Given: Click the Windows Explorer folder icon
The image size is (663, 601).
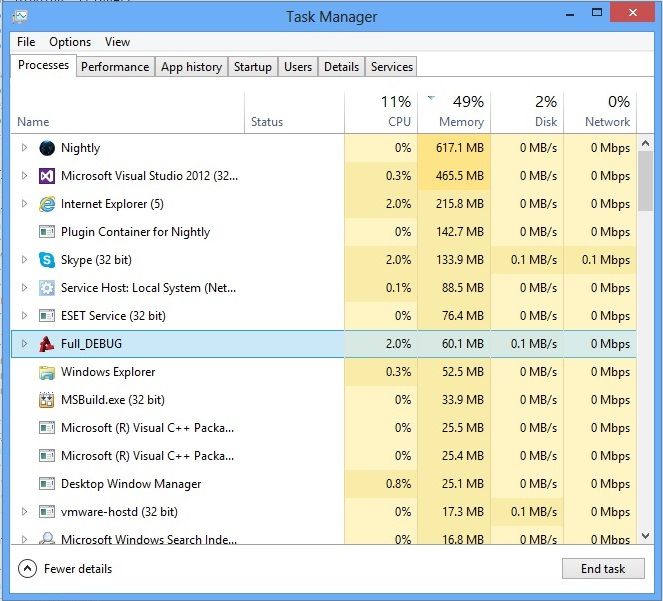Looking at the screenshot, I should (x=46, y=372).
